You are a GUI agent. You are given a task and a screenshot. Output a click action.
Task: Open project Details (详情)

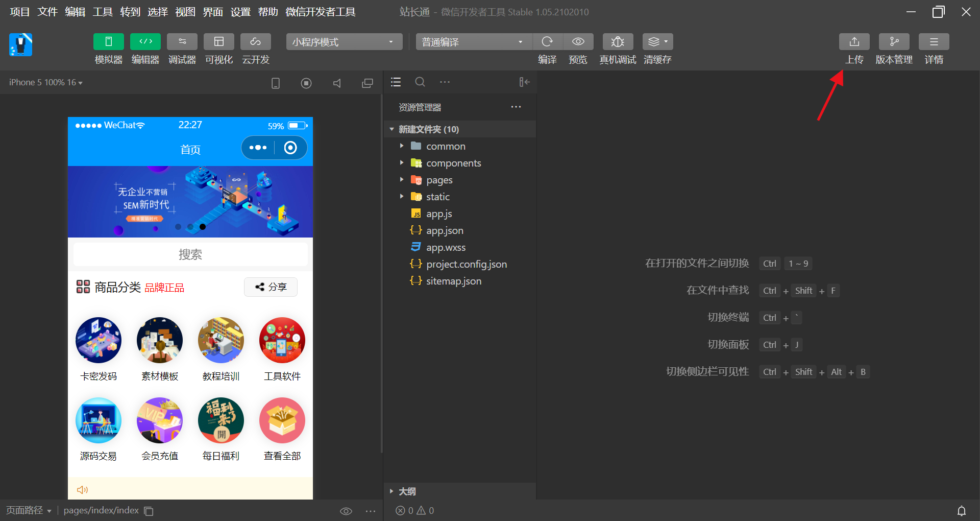coord(934,42)
